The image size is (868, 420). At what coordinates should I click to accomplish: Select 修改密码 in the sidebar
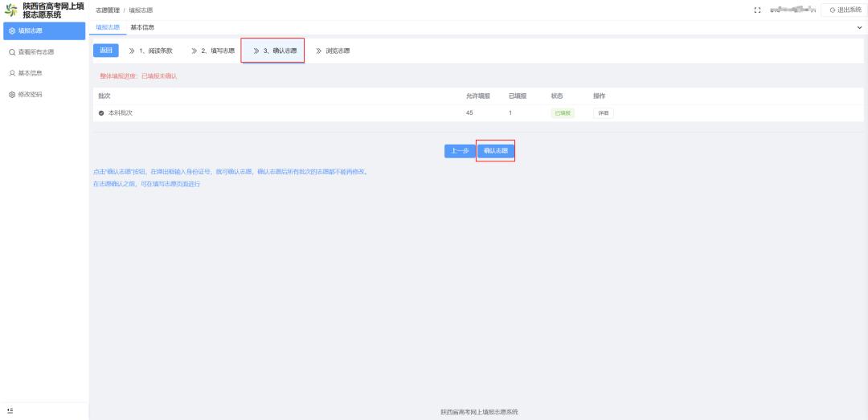click(x=30, y=94)
